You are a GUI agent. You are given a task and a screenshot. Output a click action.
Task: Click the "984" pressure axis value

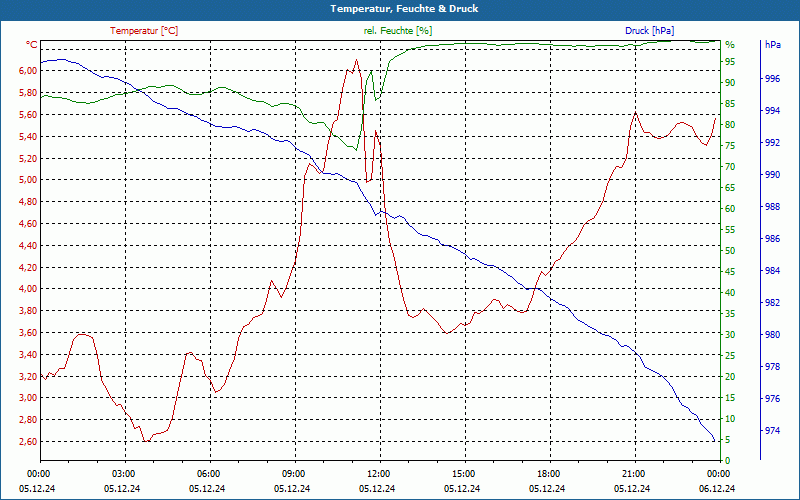(773, 270)
